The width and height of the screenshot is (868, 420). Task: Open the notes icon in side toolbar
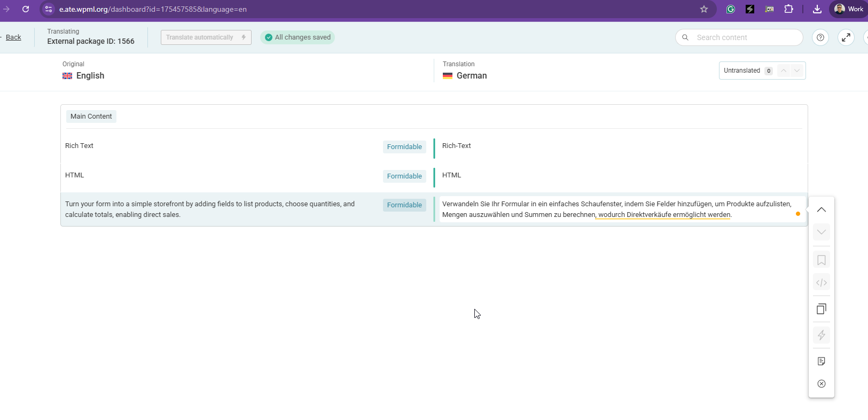822,361
